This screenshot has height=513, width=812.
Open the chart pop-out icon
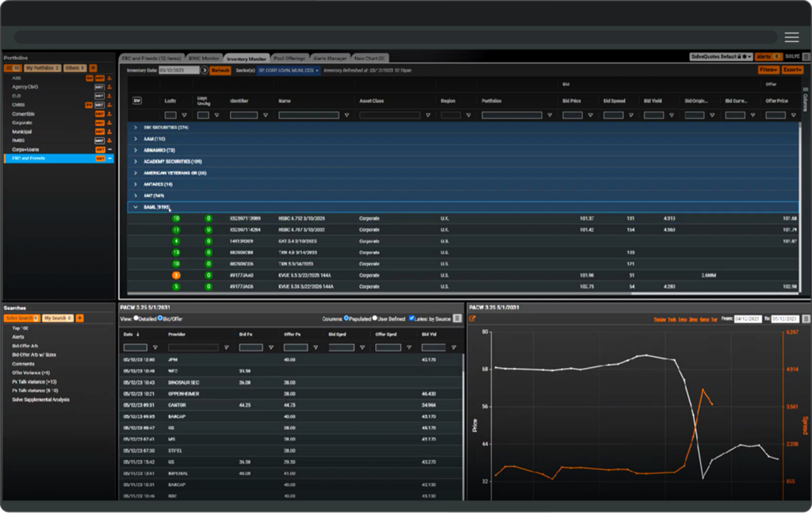tap(473, 319)
